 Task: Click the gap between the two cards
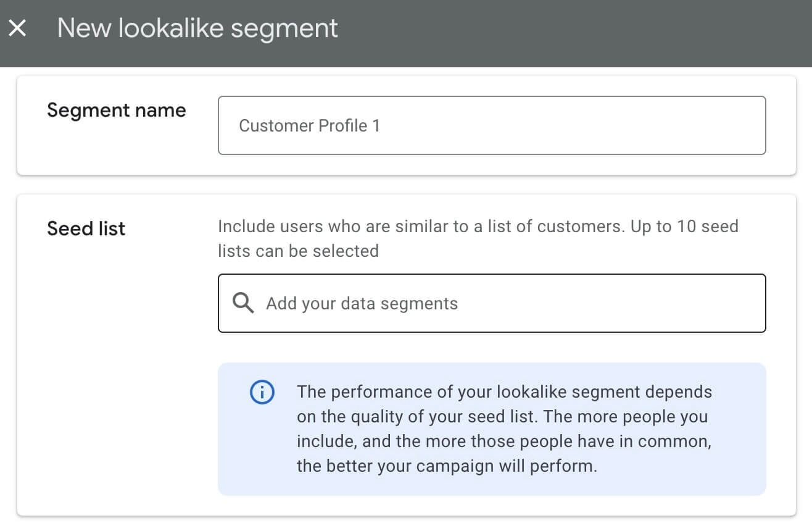(406, 185)
